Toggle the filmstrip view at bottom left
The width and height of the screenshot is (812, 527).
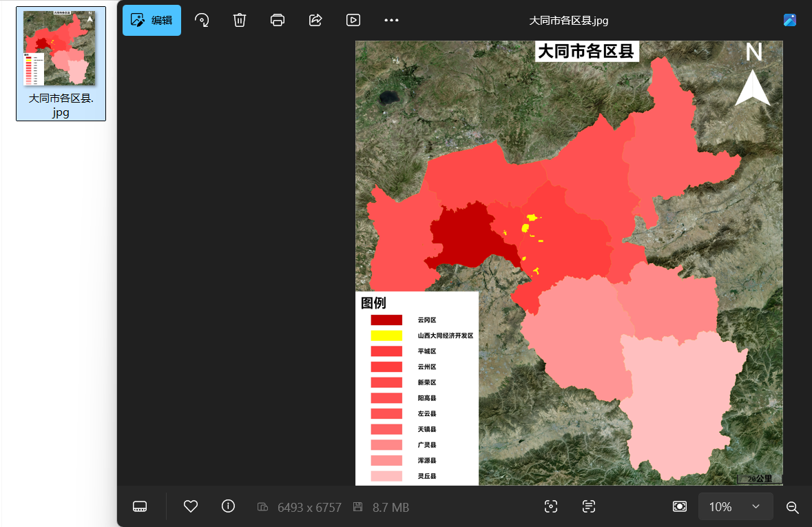(140, 506)
